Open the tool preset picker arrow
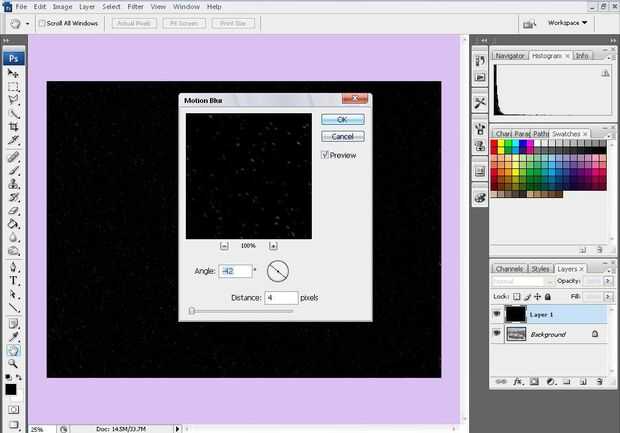The width and height of the screenshot is (620, 433). (x=27, y=24)
